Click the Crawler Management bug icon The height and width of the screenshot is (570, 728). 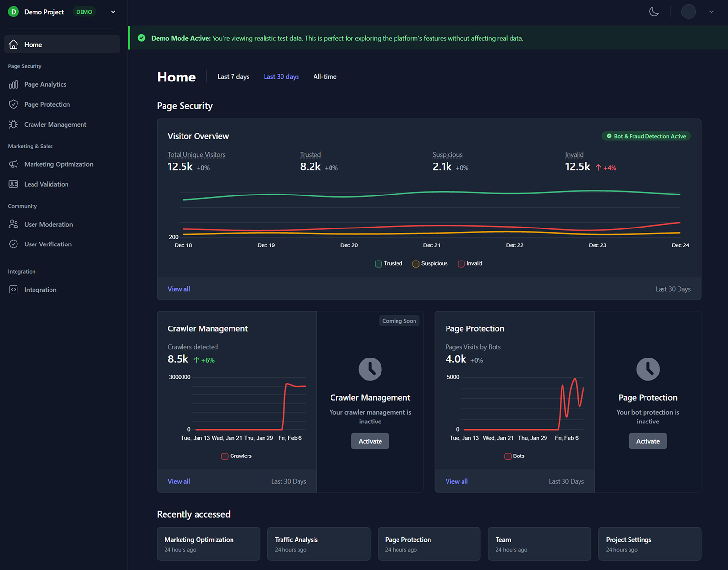[14, 125]
